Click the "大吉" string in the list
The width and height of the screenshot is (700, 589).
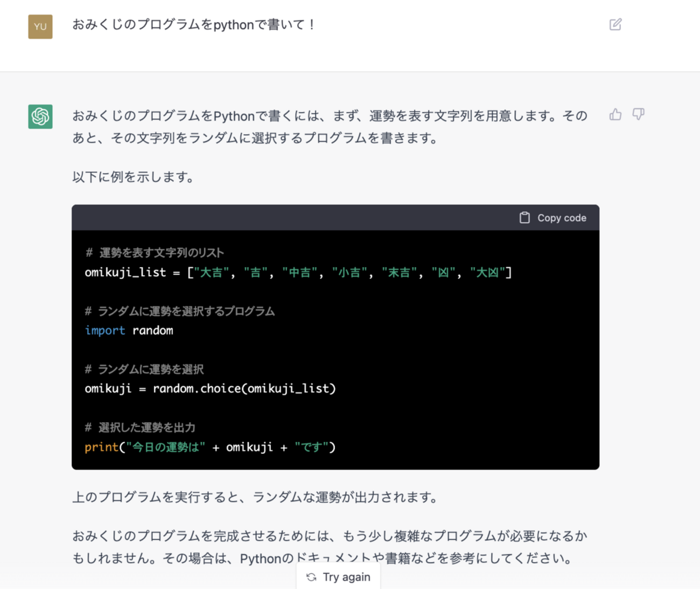pyautogui.click(x=212, y=272)
